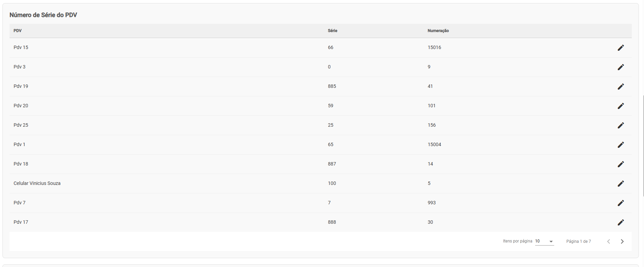Edit the Pdv 25 numbering

click(621, 125)
